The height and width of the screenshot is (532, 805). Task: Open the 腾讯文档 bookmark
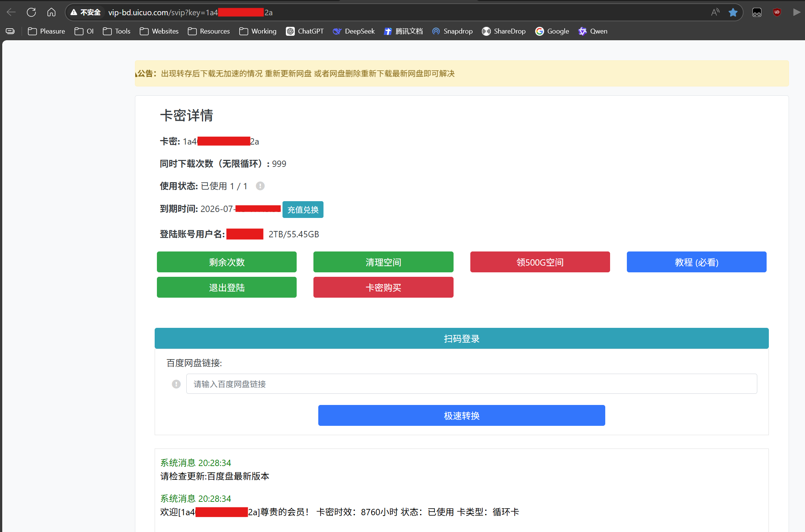pos(403,31)
